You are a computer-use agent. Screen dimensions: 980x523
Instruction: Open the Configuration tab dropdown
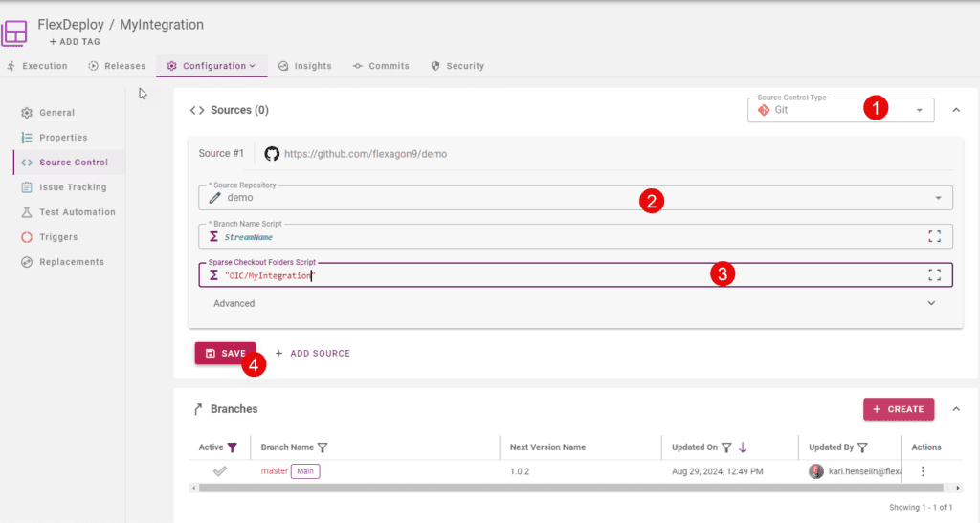212,66
